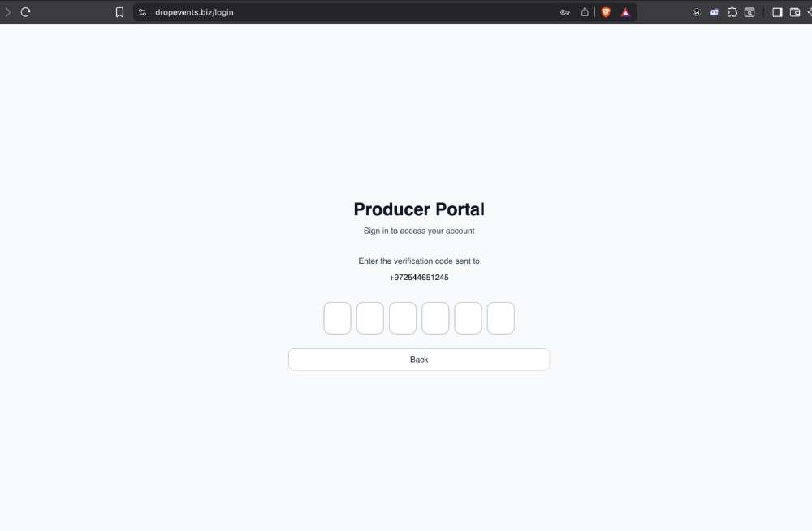Image resolution: width=812 pixels, height=531 pixels.
Task: Open the Brave Wallet icon
Action: pyautogui.click(x=795, y=12)
